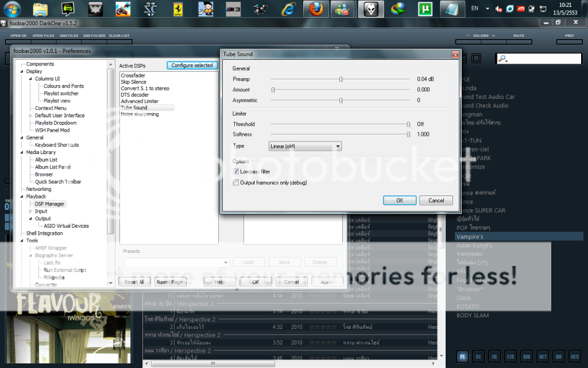Launch the green car chat-bubble taskbar icon
588x368 pixels.
[x=68, y=9]
